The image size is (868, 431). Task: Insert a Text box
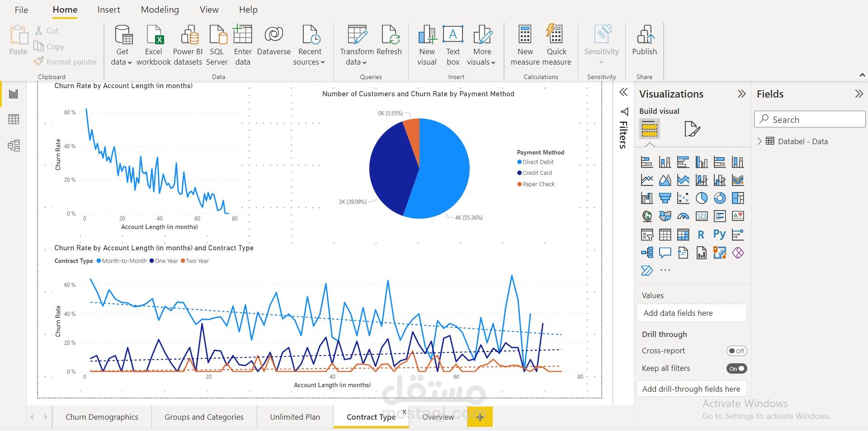click(453, 46)
